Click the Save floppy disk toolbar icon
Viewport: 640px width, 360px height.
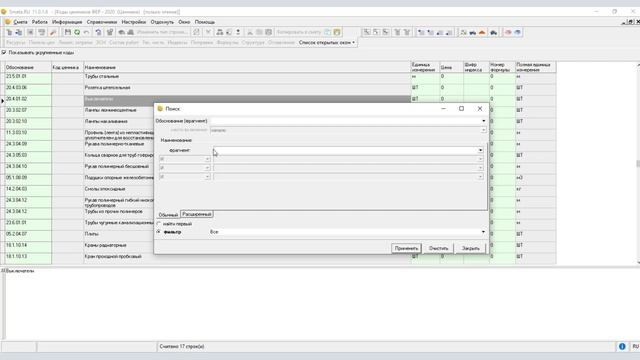coord(68,32)
